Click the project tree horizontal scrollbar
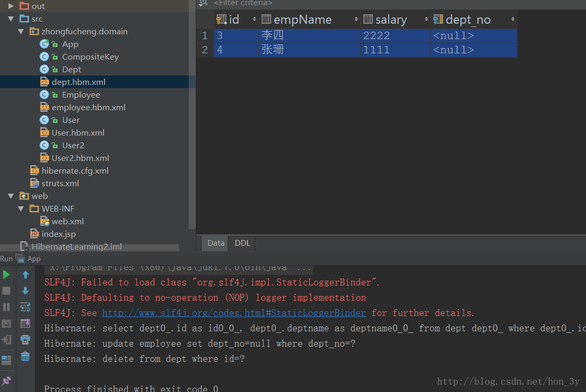Viewport: 586px width, 392px height. click(89, 248)
